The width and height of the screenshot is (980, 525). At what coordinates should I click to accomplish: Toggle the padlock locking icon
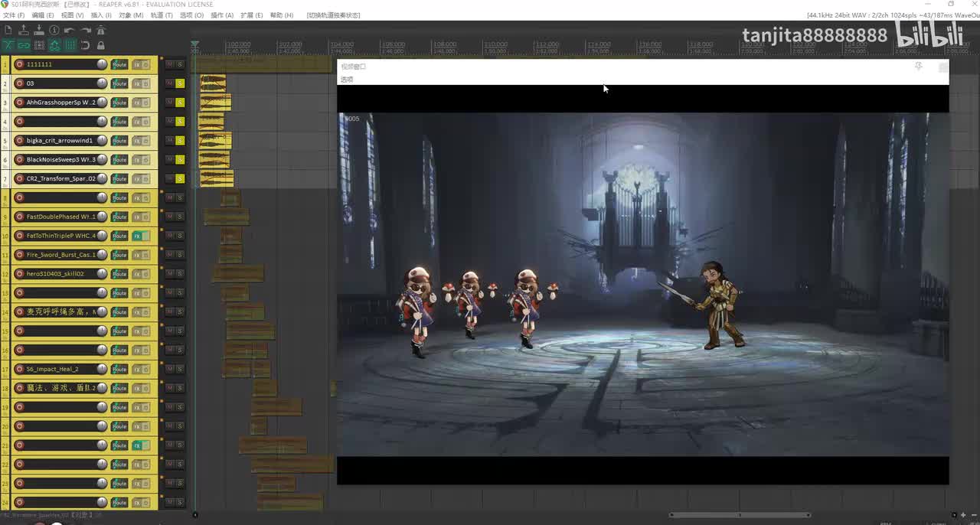click(100, 45)
